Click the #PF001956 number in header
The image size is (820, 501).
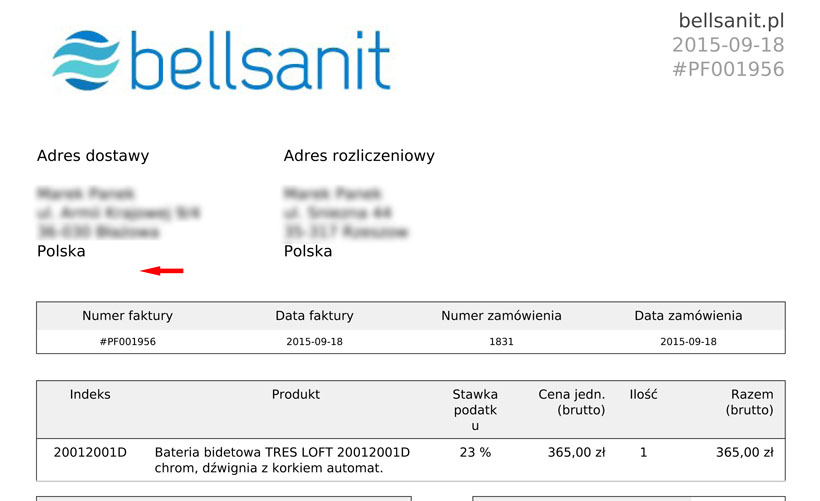(x=728, y=69)
